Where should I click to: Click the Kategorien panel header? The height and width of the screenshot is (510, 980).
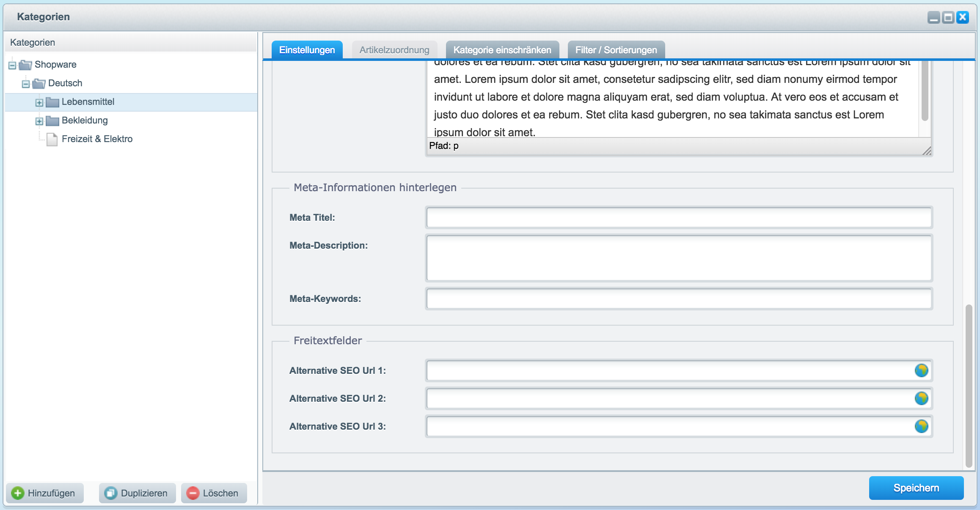[131, 42]
